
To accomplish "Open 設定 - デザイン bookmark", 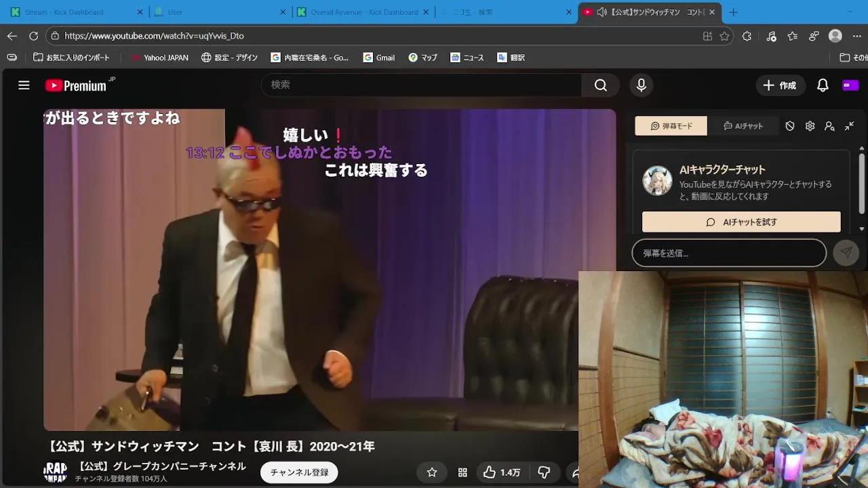I will pyautogui.click(x=229, y=58).
